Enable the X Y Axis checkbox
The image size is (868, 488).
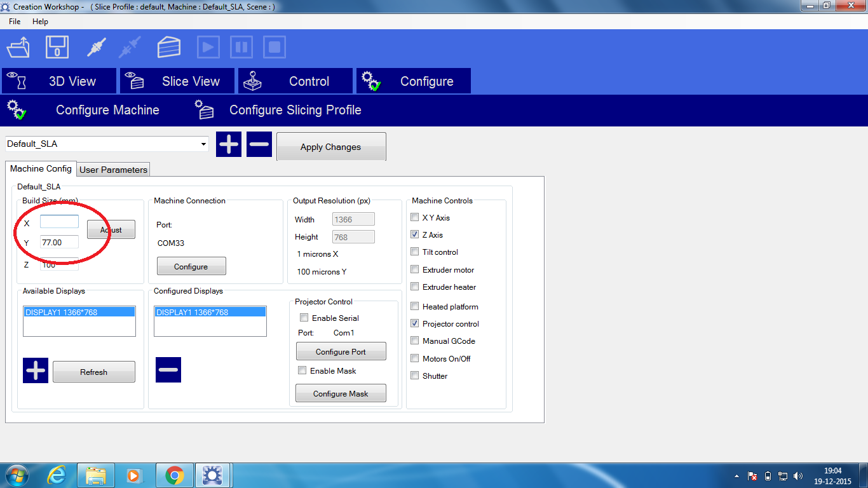pyautogui.click(x=415, y=217)
